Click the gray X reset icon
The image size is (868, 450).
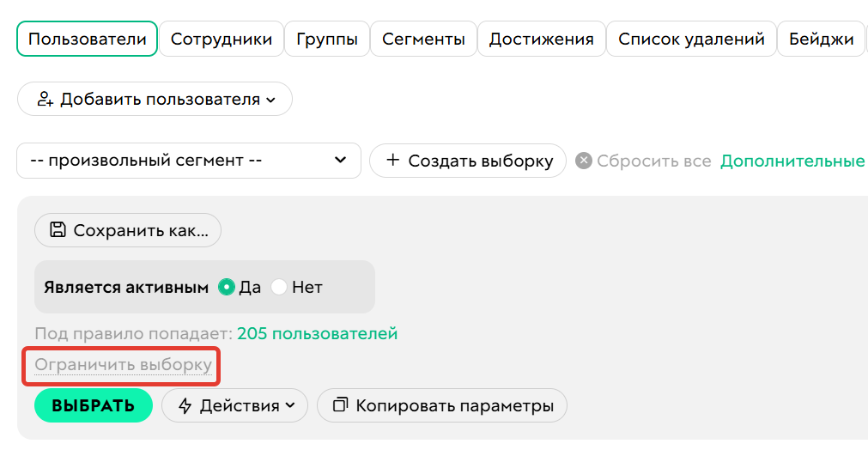(584, 161)
